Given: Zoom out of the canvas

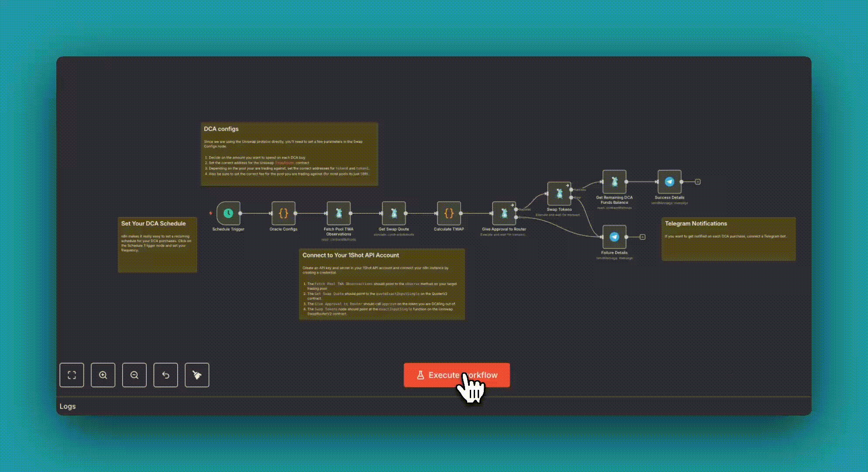Looking at the screenshot, I should tap(134, 375).
